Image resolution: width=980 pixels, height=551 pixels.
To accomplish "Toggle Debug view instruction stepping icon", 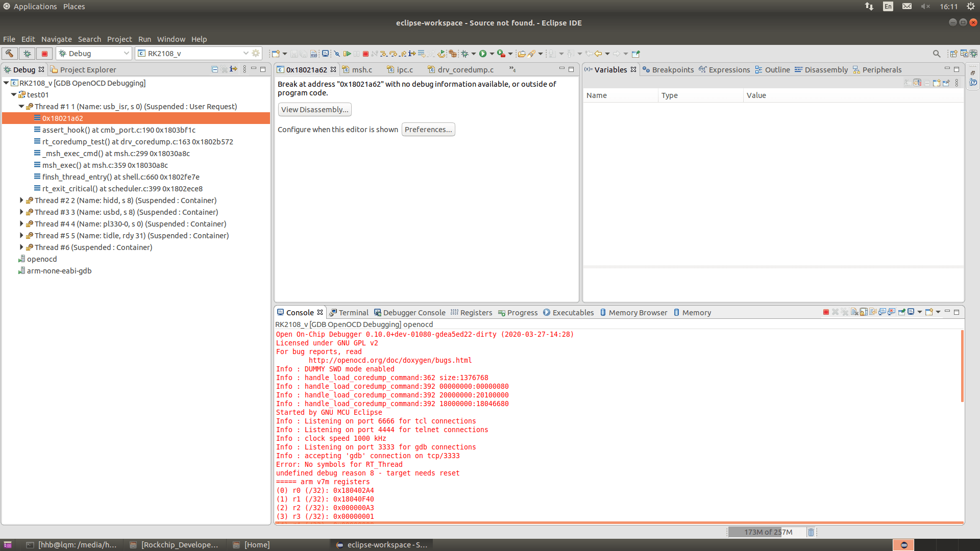I will pos(233,69).
